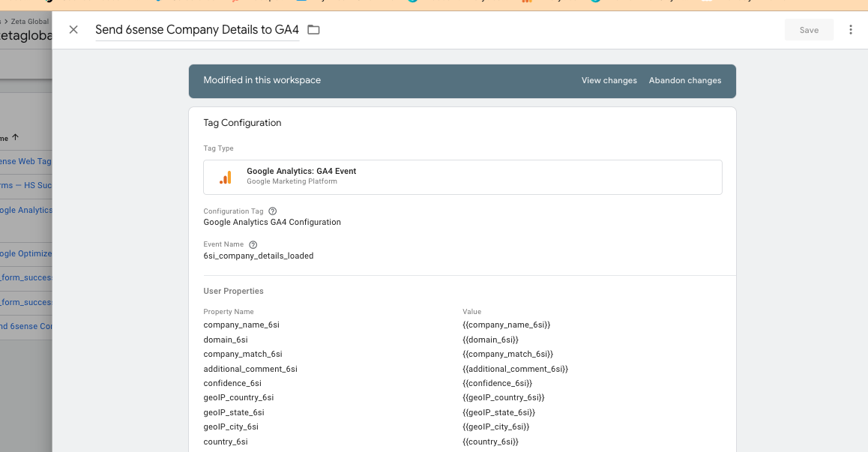This screenshot has height=452, width=868.
Task: Click 'Zeta Global' breadcrumb in background page
Action: [x=30, y=22]
